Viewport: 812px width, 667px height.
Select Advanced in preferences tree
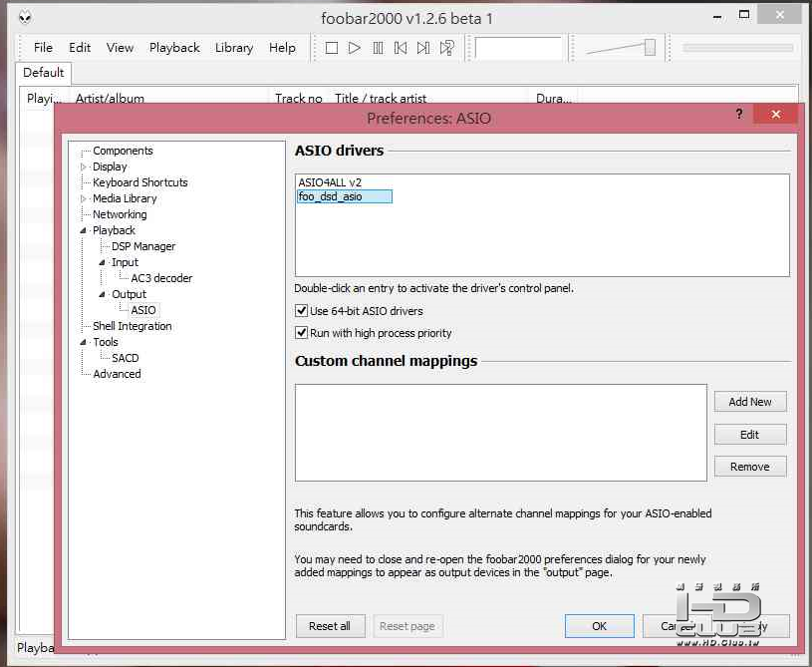(x=117, y=374)
